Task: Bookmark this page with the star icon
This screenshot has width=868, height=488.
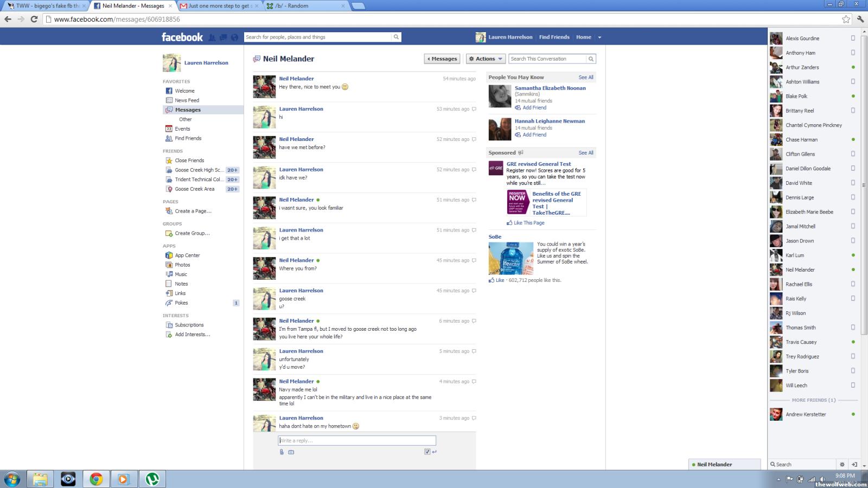Action: point(846,19)
